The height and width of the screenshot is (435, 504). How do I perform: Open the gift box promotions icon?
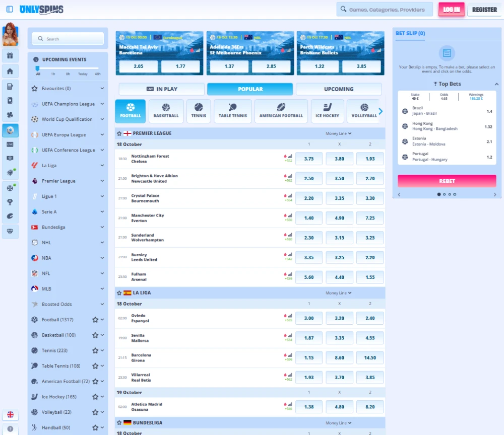[10, 55]
